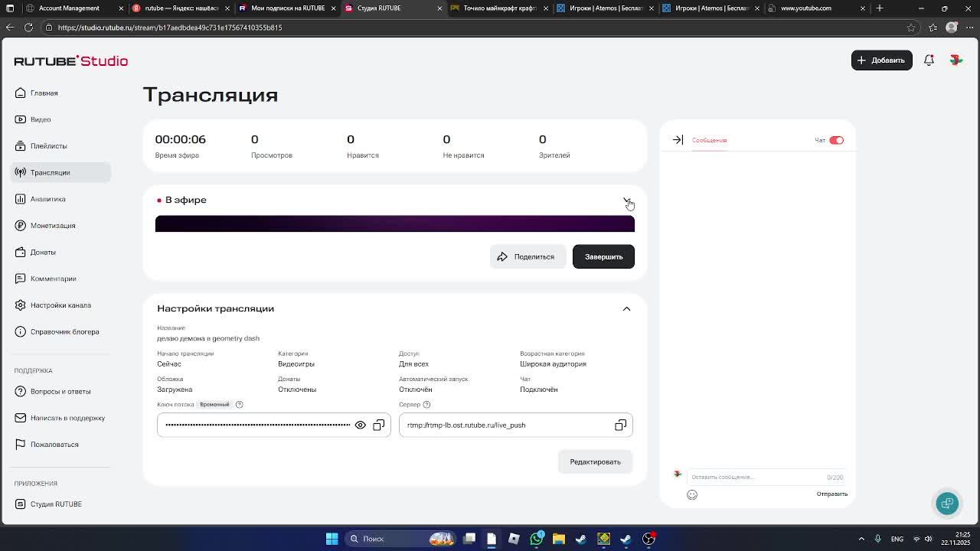Open the Аналитика page
Screen dimensions: 980x551
tap(61, 199)
